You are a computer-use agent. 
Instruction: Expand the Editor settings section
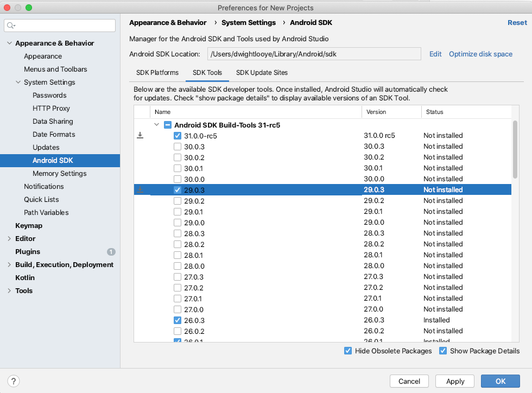click(9, 239)
